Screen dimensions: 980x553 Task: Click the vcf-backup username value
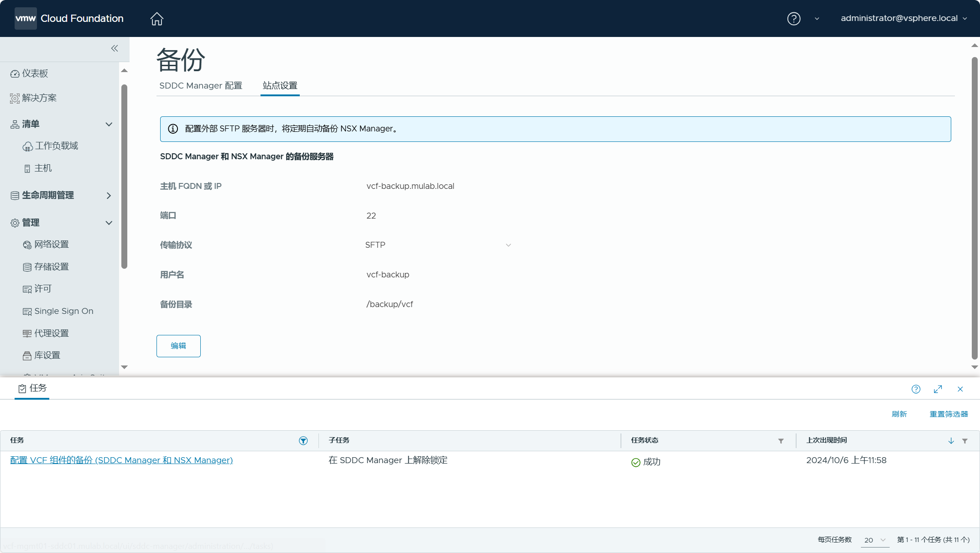tap(388, 275)
